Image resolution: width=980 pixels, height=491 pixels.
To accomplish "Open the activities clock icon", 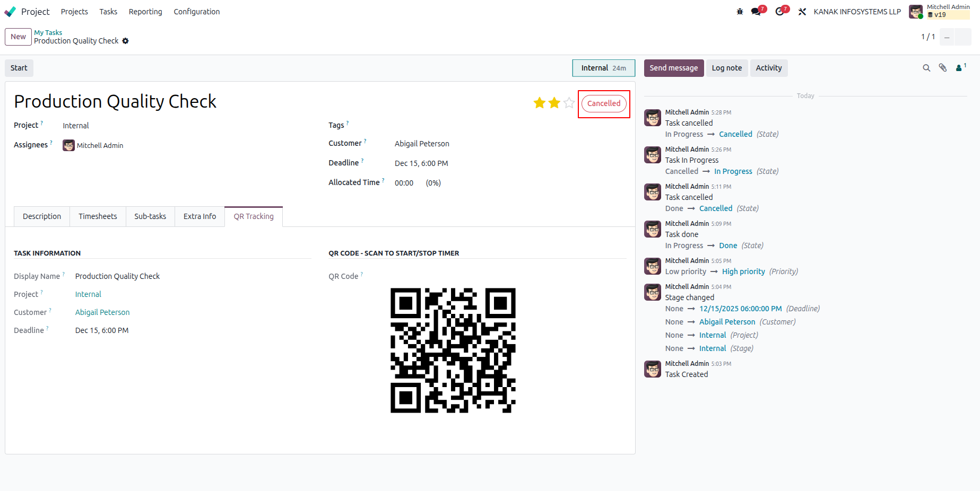I will (779, 12).
